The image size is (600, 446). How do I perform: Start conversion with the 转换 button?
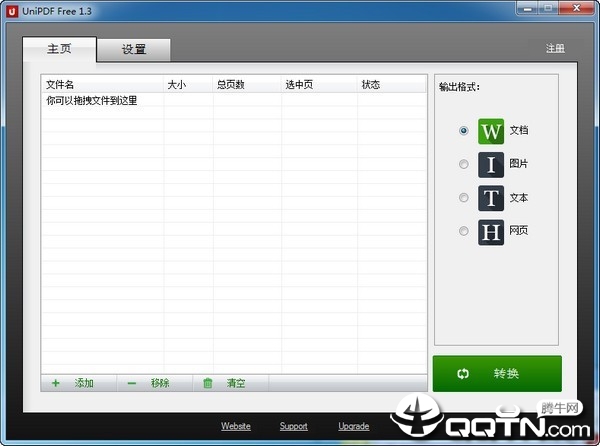point(497,373)
